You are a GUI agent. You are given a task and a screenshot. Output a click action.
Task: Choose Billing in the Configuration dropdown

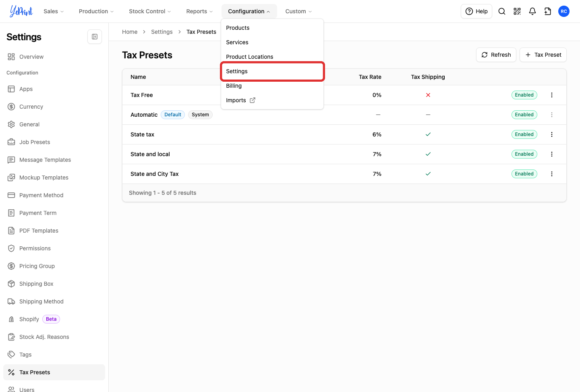click(272, 86)
